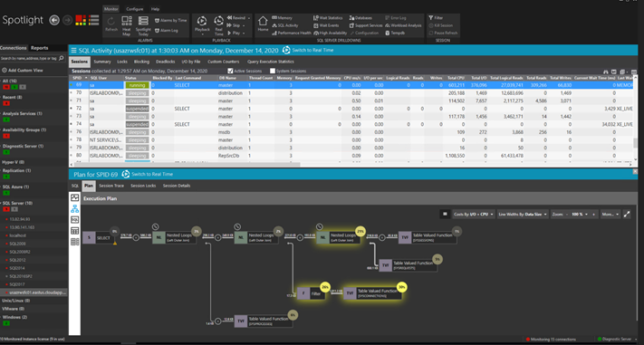
Task: Select SQL2014 connection in tree
Action: [x=17, y=268]
